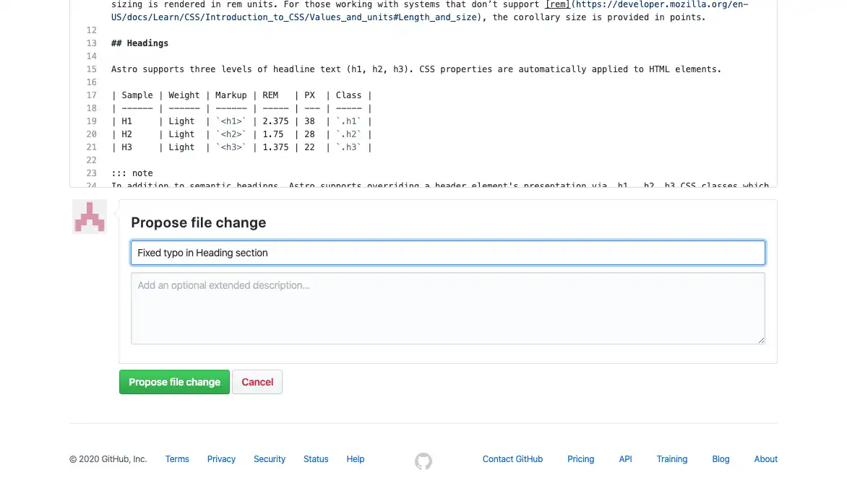This screenshot has height=504, width=847.
Task: Open the Terms link in the footer
Action: [177, 459]
